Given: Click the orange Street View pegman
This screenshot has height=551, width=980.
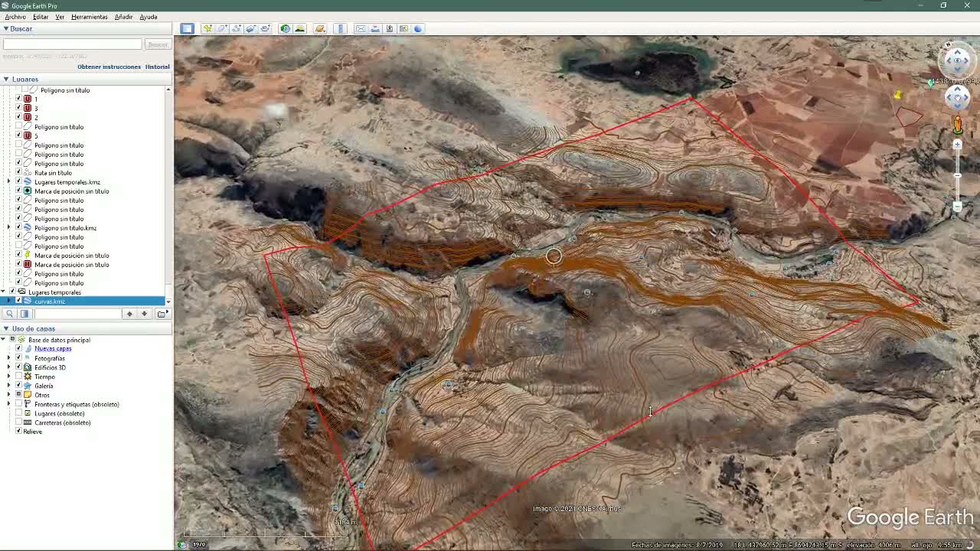Looking at the screenshot, I should (957, 125).
